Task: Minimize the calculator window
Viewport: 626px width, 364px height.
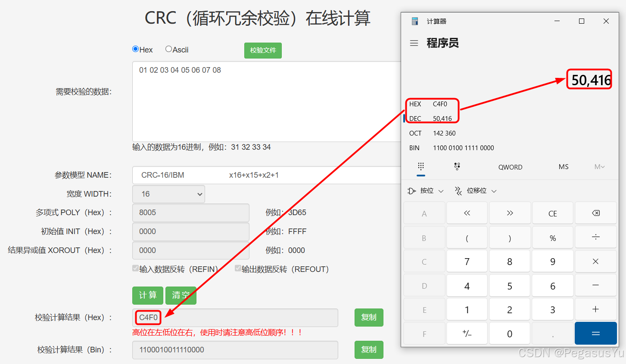Action: pos(557,21)
